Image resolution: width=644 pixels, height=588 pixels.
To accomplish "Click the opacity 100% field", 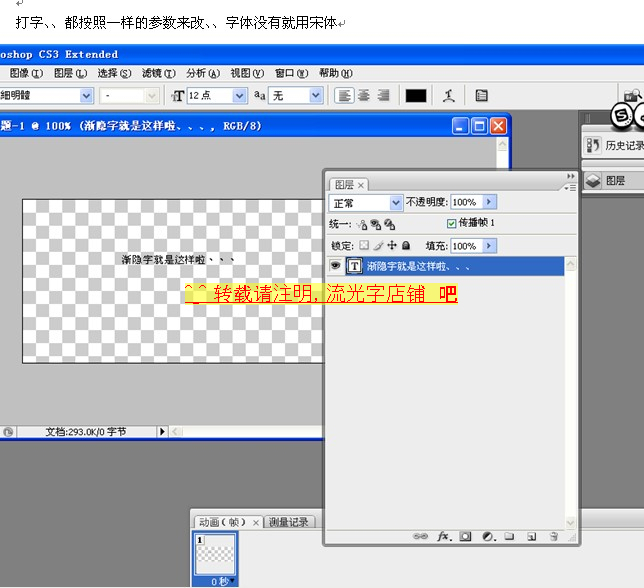I will [466, 202].
